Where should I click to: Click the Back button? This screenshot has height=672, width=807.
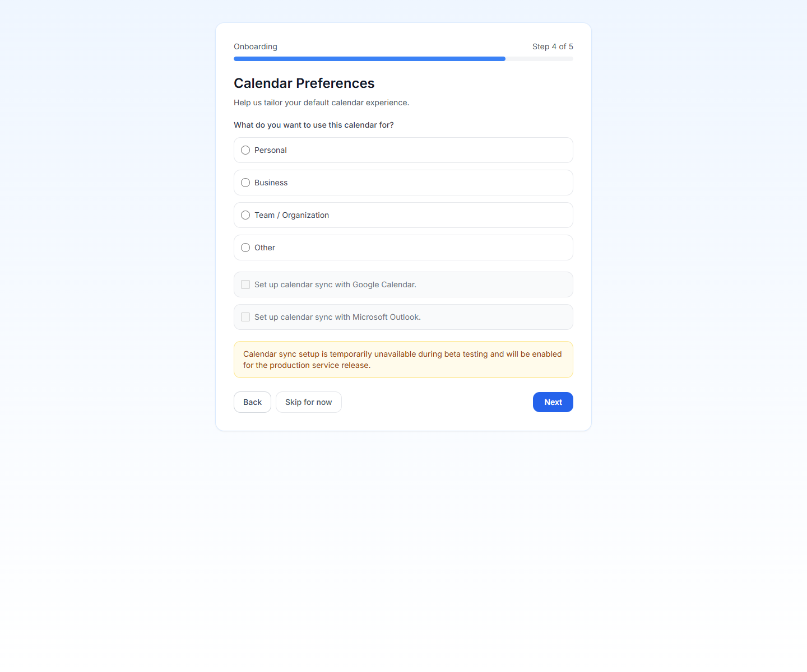click(252, 402)
